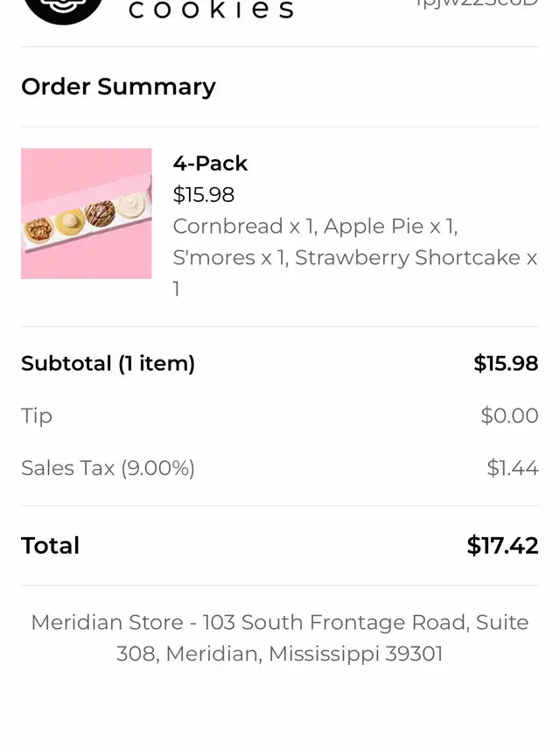Click the Order Summary heading
This screenshot has width=560, height=748.
coord(118,87)
